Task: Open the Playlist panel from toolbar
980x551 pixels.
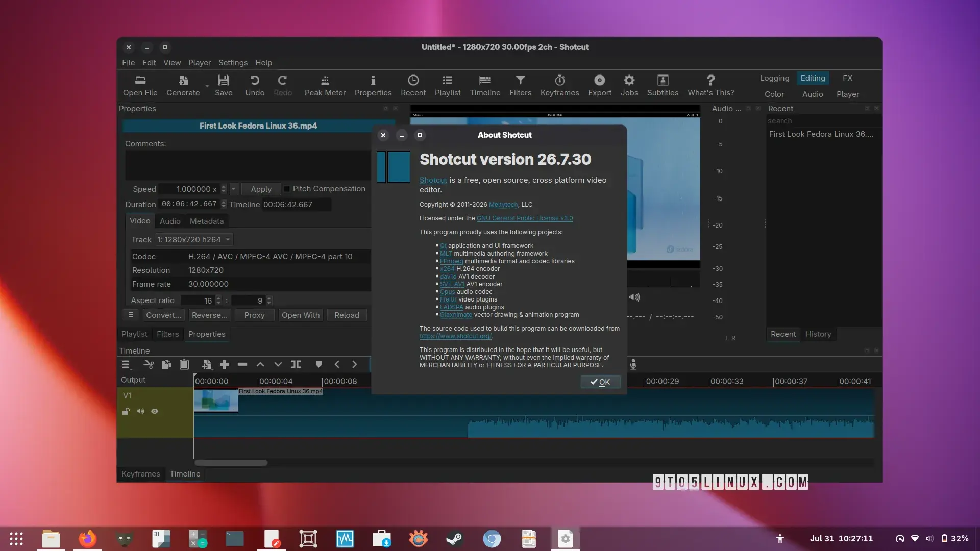Action: click(448, 86)
